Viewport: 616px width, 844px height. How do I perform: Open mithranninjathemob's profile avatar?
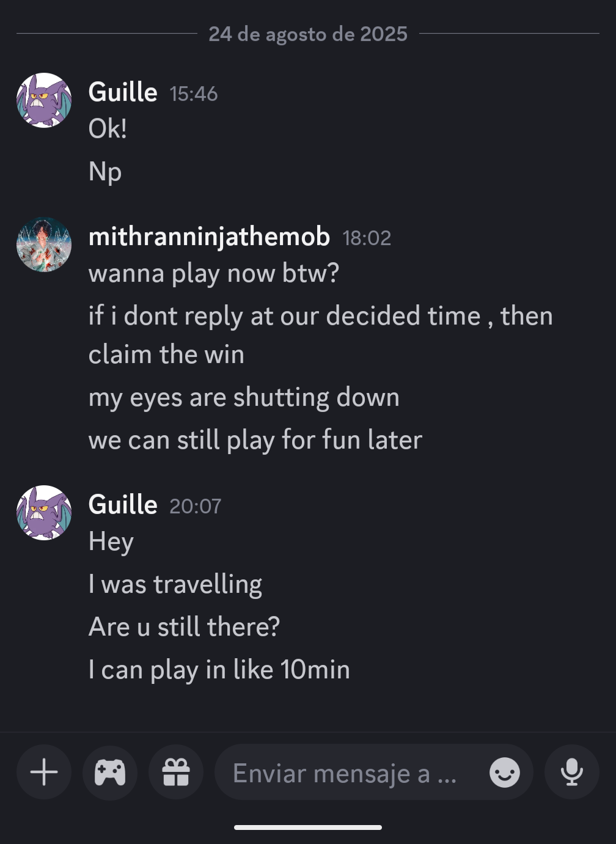click(44, 244)
